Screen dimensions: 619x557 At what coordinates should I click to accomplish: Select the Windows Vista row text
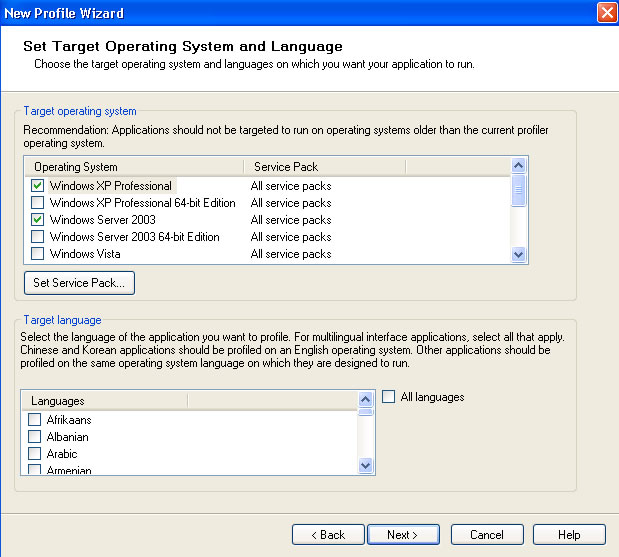tap(85, 254)
